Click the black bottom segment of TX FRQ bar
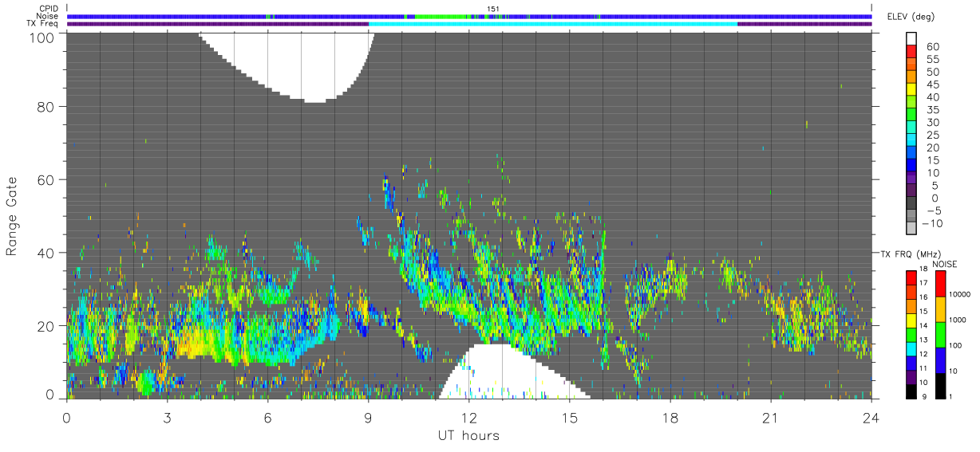This screenshot has height=452, width=980. tap(911, 390)
